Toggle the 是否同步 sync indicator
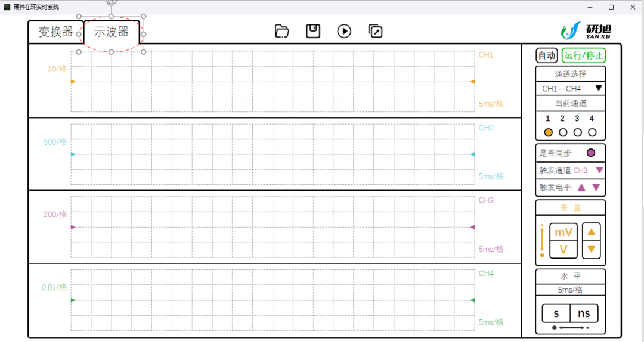Image resolution: width=644 pixels, height=342 pixels. (590, 153)
